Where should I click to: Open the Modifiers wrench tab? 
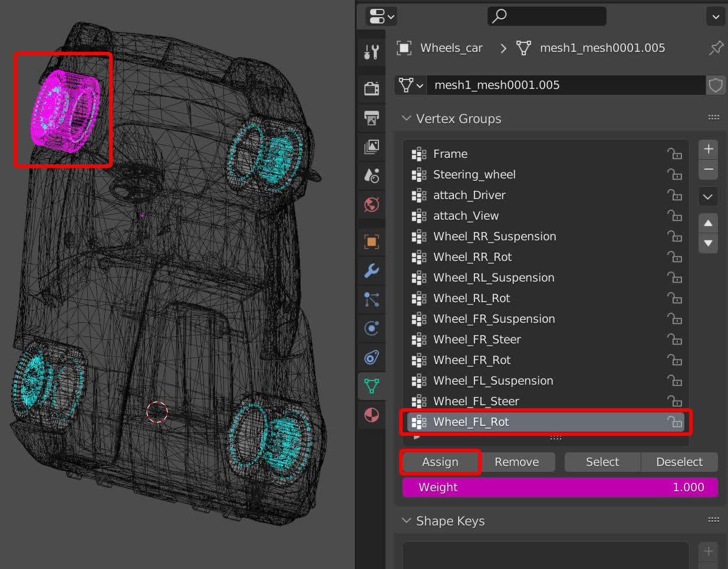(371, 270)
